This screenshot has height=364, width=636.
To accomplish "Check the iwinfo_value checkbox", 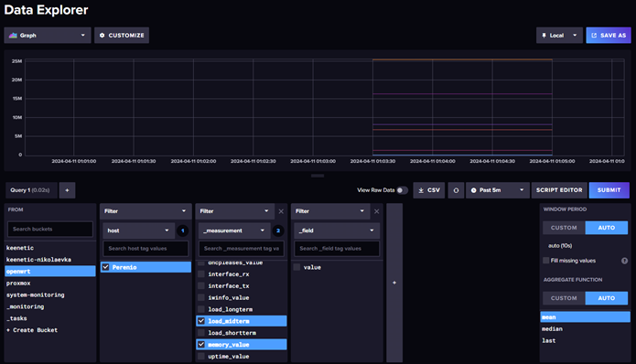I will [x=201, y=297].
